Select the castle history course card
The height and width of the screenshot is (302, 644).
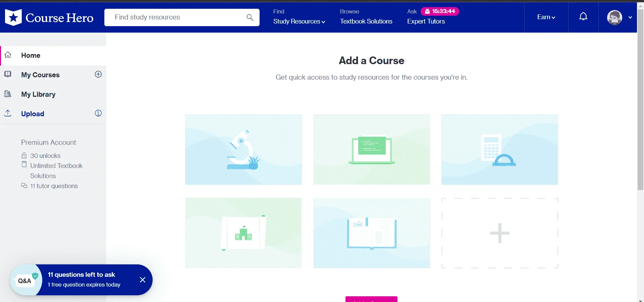click(244, 233)
